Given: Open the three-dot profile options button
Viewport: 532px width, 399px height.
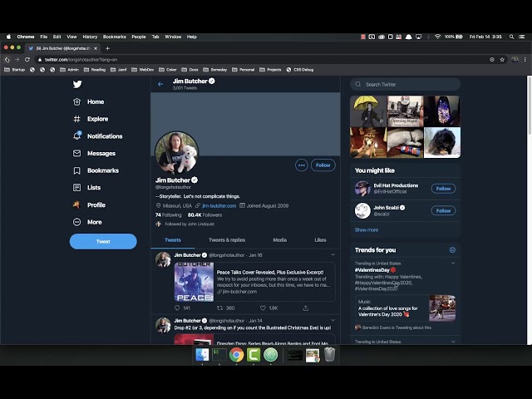Looking at the screenshot, I should pyautogui.click(x=301, y=165).
